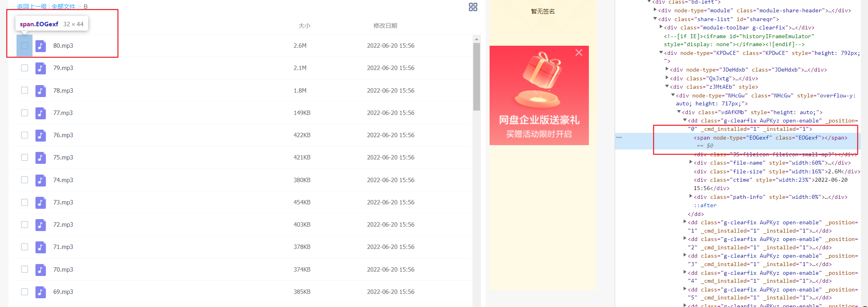The image size is (868, 307).
Task: Check the box for 78.mp3
Action: coord(25,90)
